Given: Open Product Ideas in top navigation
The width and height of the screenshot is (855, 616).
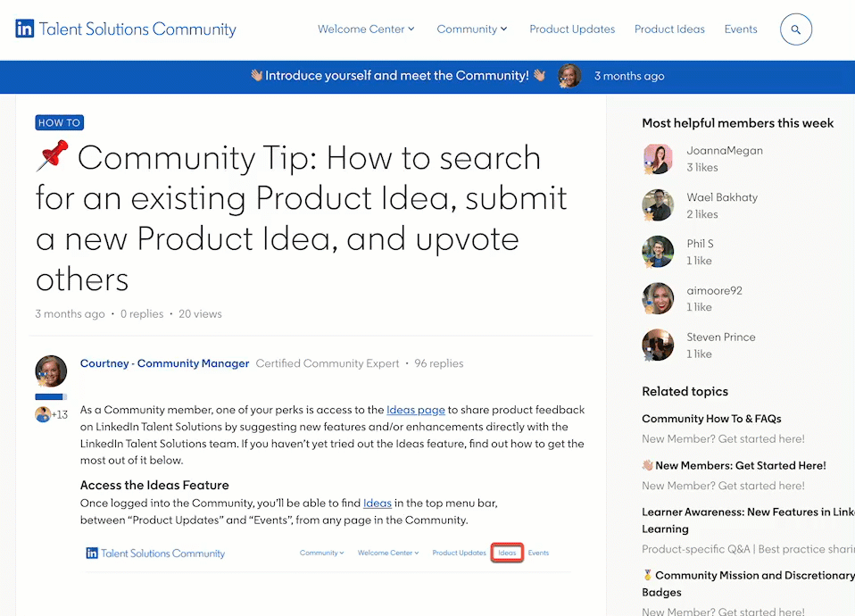Looking at the screenshot, I should tap(669, 29).
